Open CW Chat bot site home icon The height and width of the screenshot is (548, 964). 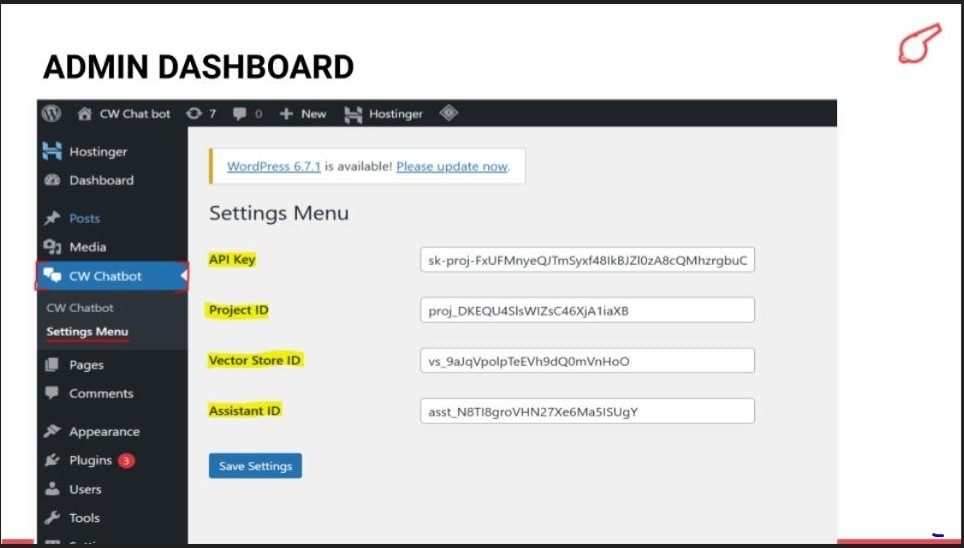pyautogui.click(x=84, y=114)
